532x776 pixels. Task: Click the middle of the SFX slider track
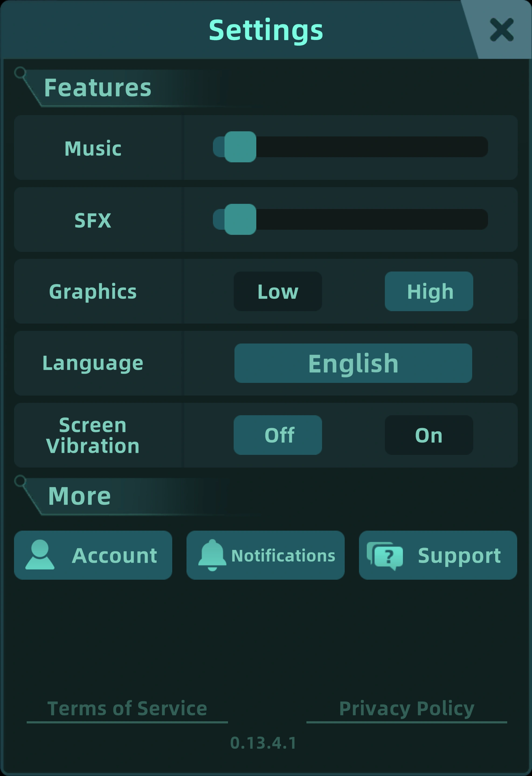[x=350, y=219]
